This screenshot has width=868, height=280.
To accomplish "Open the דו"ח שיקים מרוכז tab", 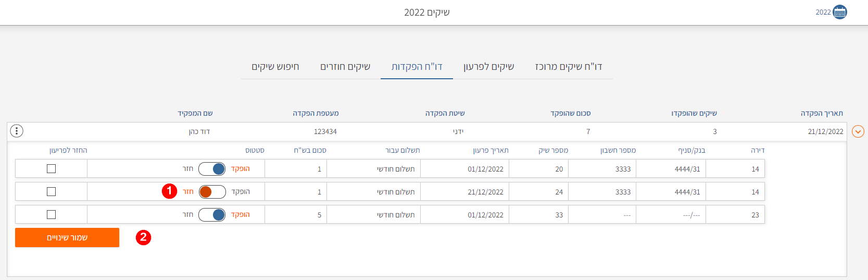I will click(569, 67).
